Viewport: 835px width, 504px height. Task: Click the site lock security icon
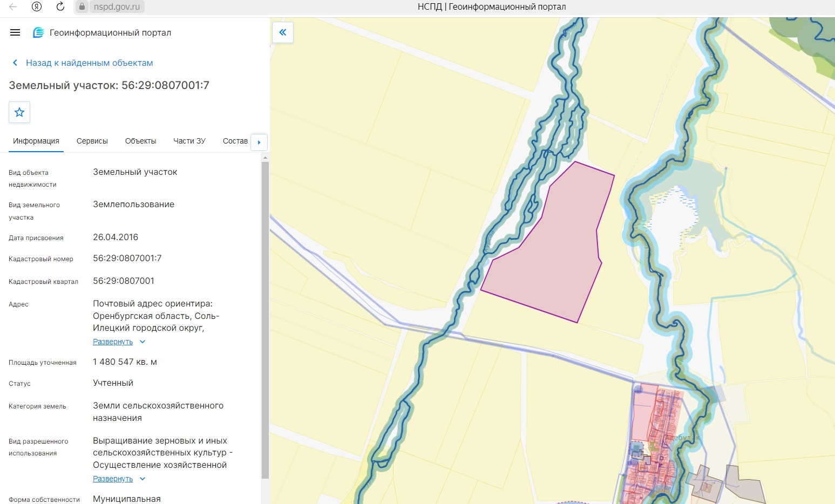(x=82, y=6)
